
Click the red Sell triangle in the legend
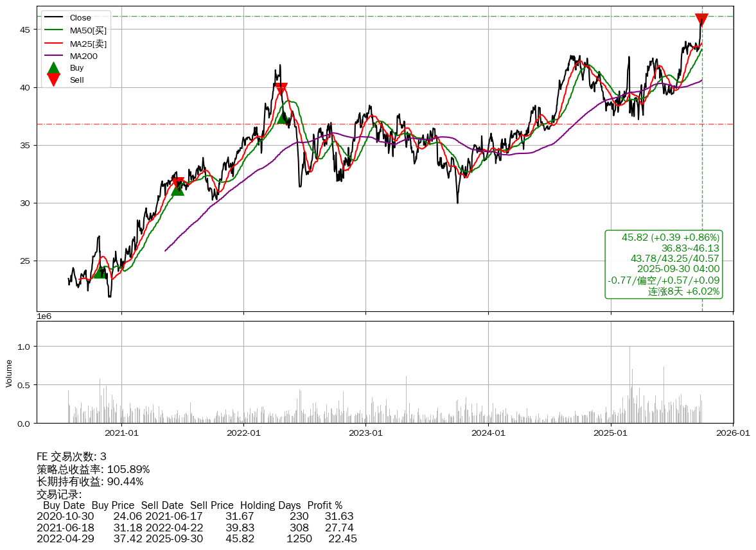click(54, 80)
